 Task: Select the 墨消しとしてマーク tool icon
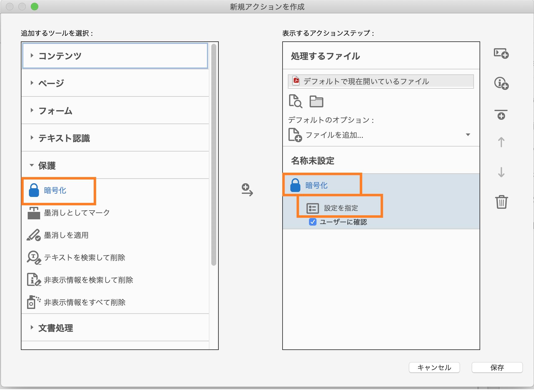pos(34,213)
